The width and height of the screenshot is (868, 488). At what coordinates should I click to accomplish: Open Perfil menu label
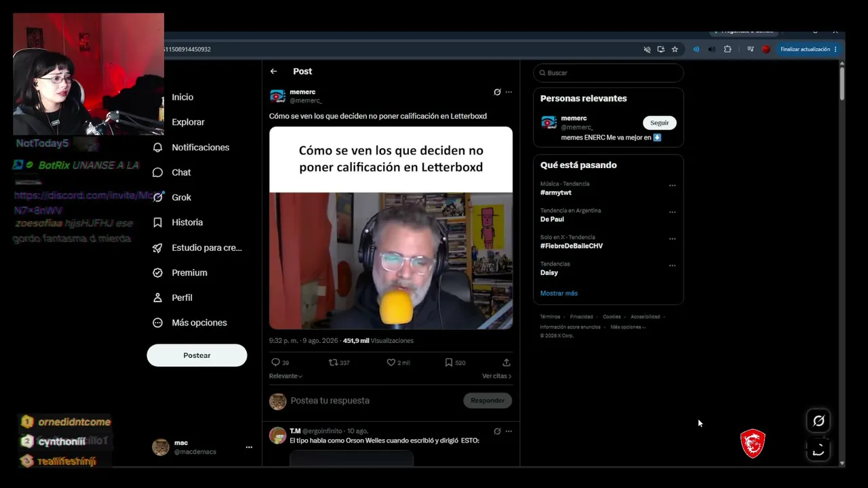pyautogui.click(x=182, y=298)
